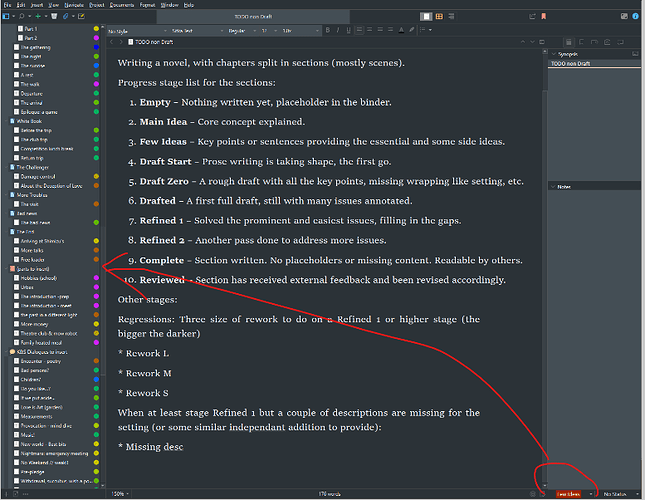This screenshot has width=645, height=500.
Task: Select 'Family heated meal' binder document
Action: click(41, 343)
